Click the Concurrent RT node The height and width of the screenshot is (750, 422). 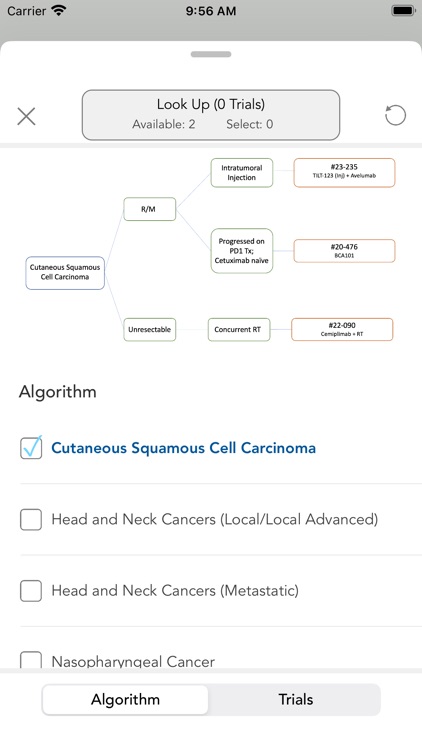(x=239, y=330)
